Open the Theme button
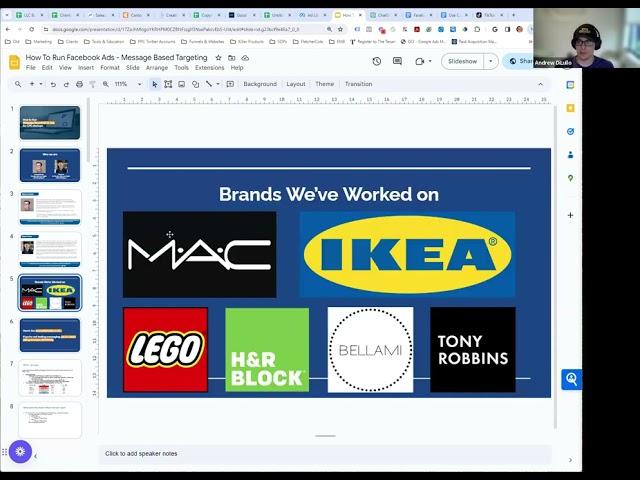The image size is (640, 480). point(324,84)
